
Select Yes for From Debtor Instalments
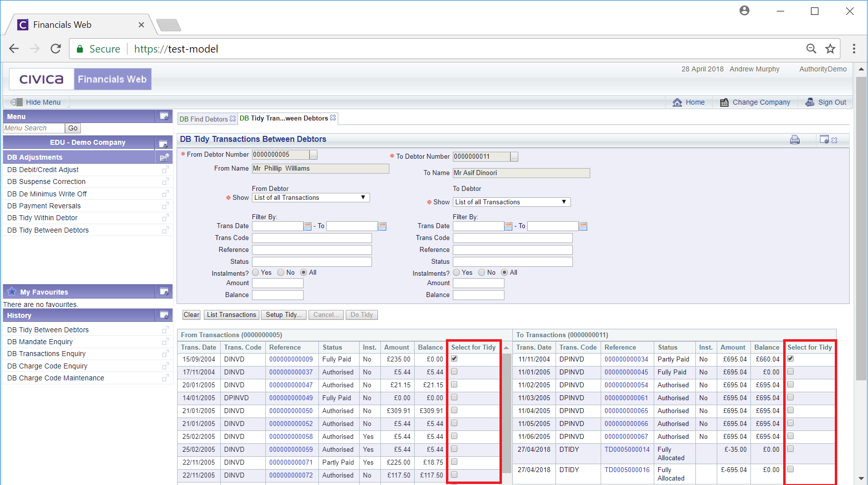point(256,273)
